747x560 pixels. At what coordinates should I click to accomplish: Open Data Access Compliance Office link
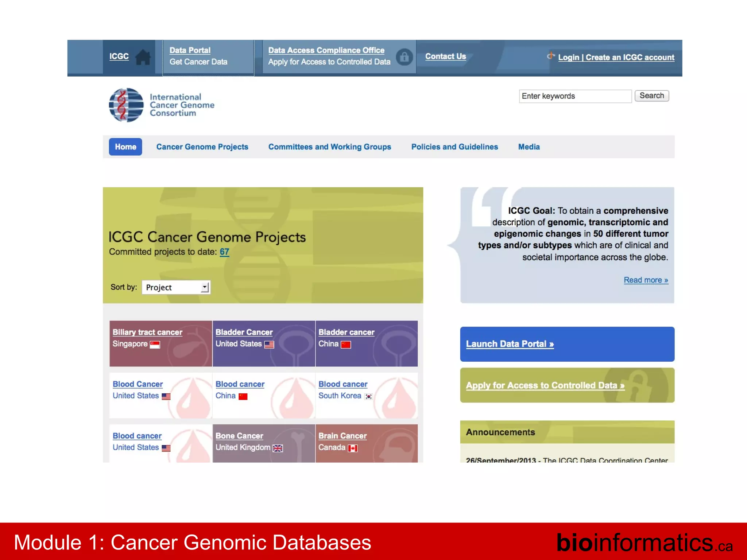point(326,50)
